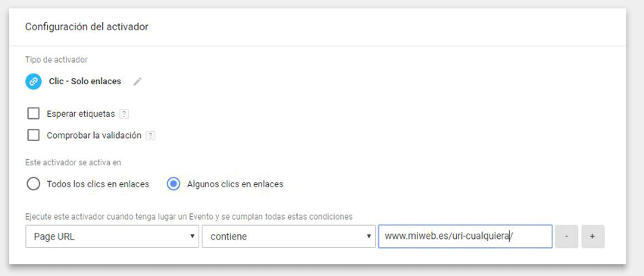Click the Todos los clics en enlaces label

(98, 184)
